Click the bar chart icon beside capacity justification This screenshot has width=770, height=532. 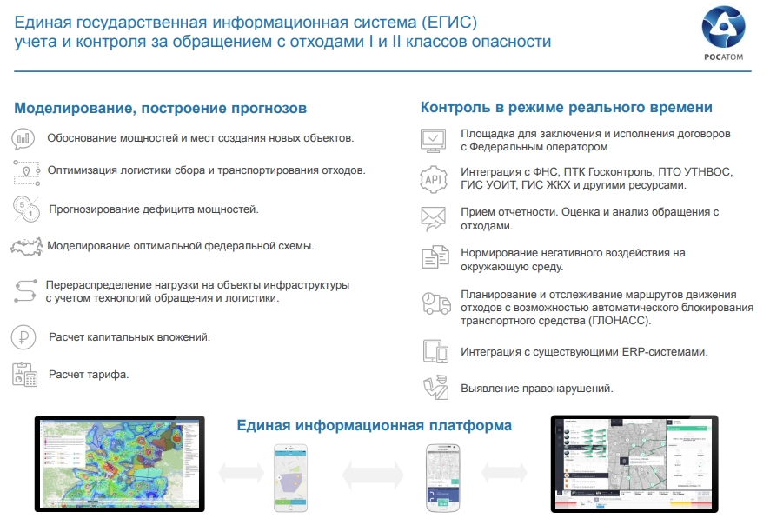click(x=23, y=138)
